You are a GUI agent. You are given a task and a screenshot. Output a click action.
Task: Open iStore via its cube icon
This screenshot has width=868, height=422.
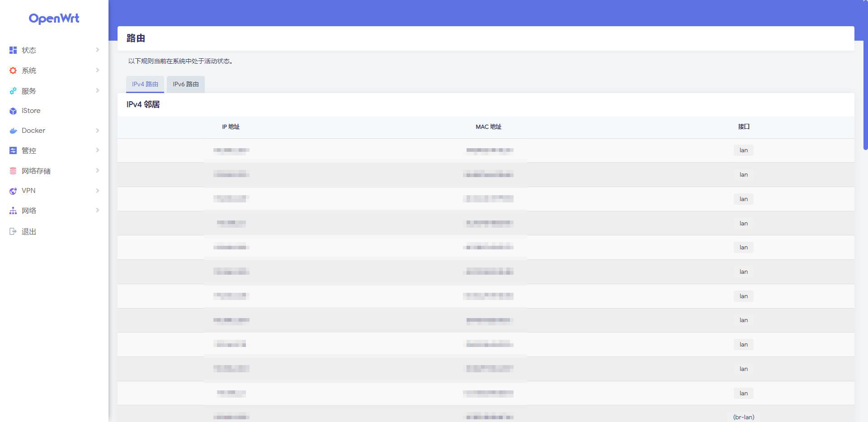click(x=13, y=111)
